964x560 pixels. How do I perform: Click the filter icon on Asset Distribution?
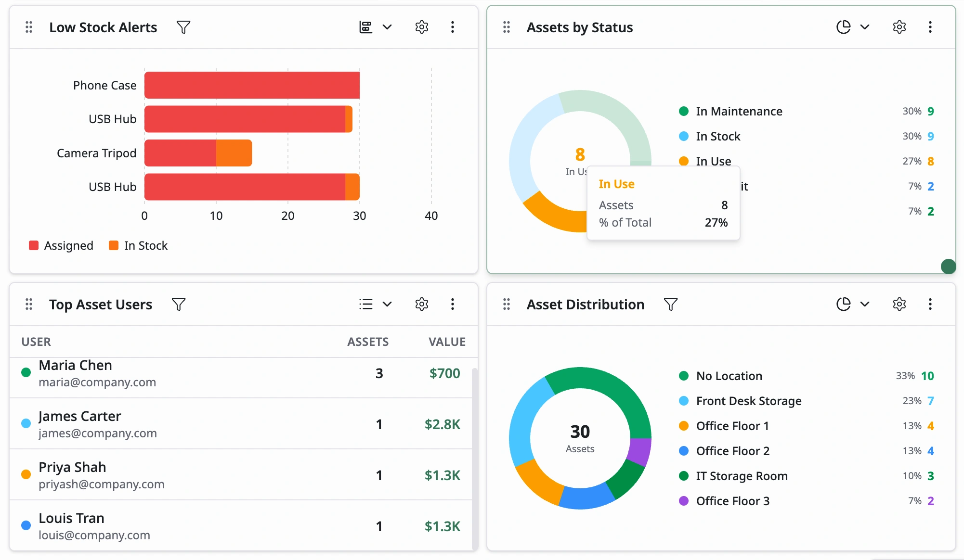point(671,305)
